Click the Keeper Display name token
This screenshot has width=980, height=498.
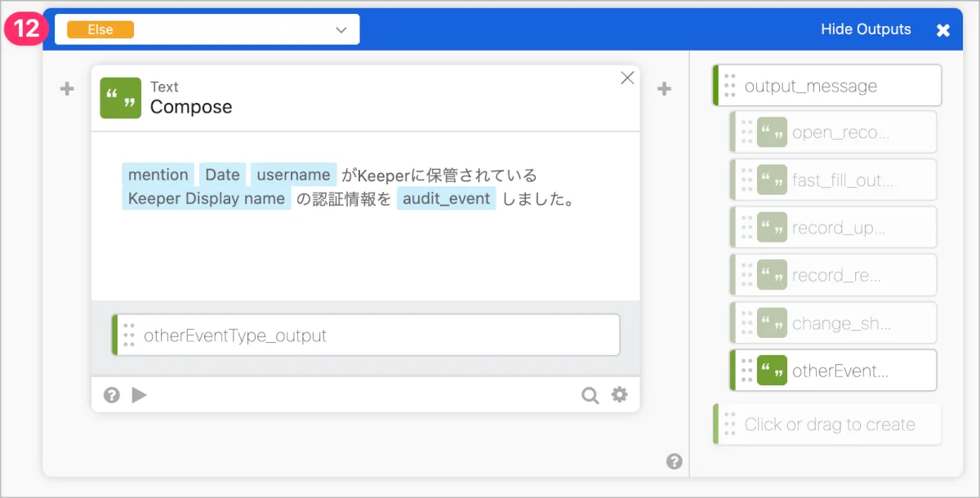pos(207,198)
